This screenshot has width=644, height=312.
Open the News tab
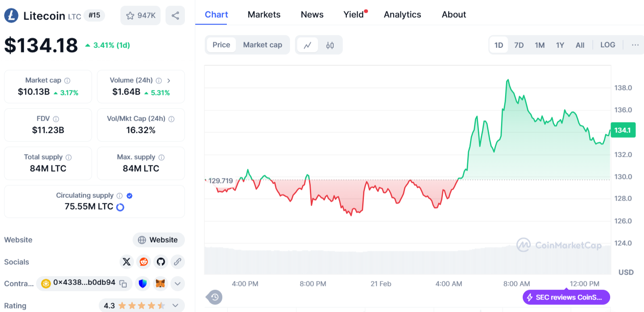coord(312,14)
